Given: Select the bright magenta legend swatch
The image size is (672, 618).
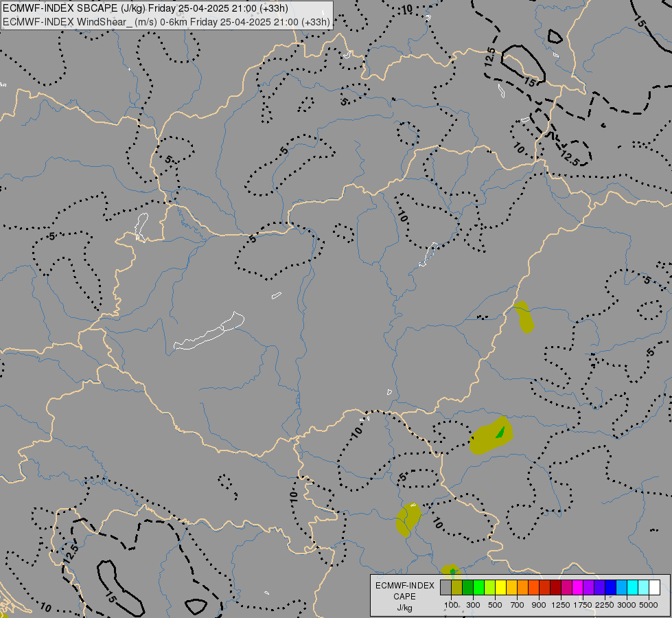Looking at the screenshot, I should pos(578,588).
